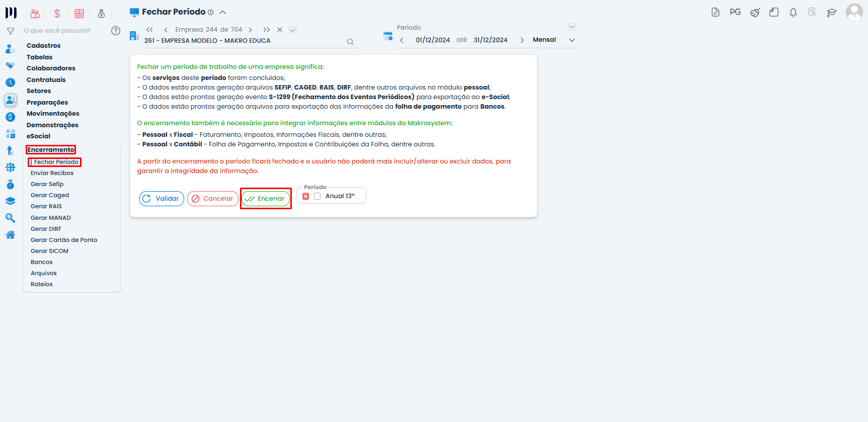The height and width of the screenshot is (422, 868).
Task: Open the Movimentações menu
Action: 53,114
